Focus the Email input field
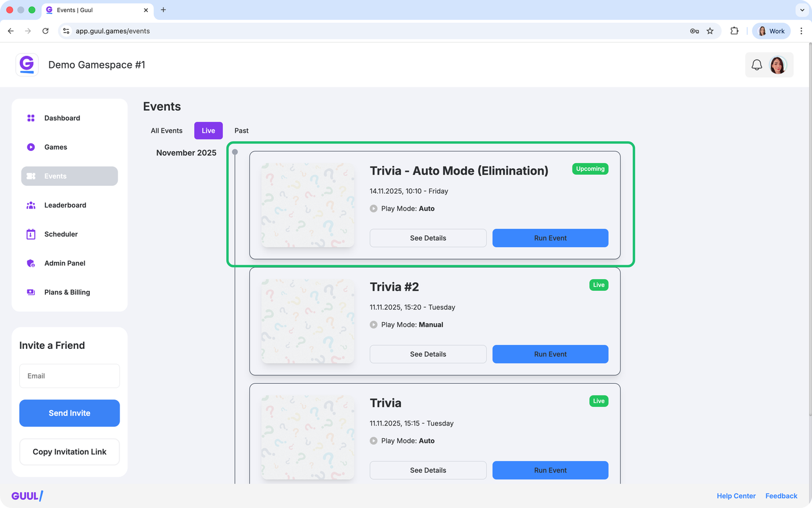The height and width of the screenshot is (508, 812). tap(70, 376)
